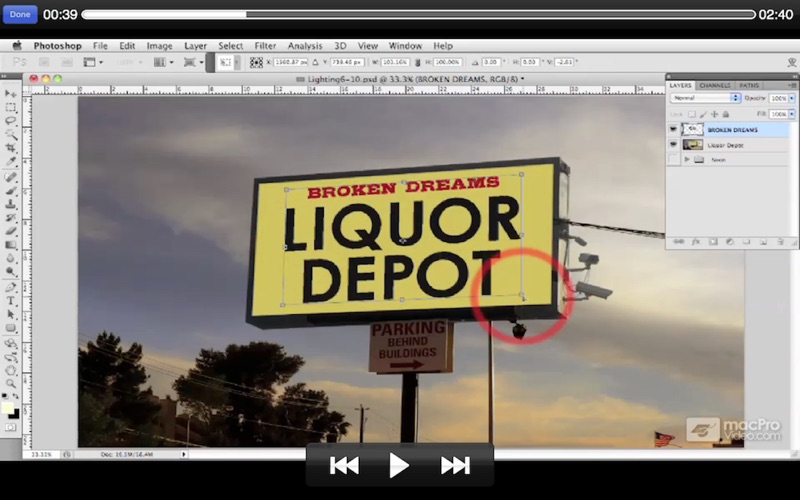The height and width of the screenshot is (500, 800).
Task: Toggle lock position
Action: 714,114
